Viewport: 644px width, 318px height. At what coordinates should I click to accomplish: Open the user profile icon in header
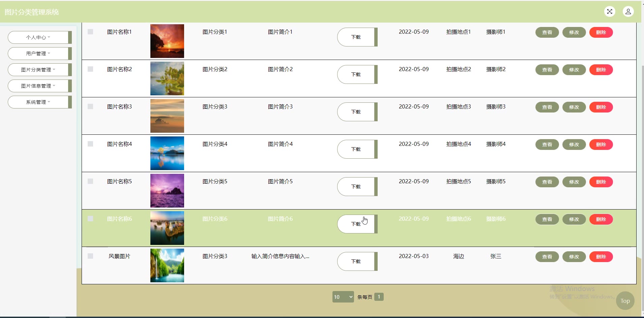pos(628,11)
